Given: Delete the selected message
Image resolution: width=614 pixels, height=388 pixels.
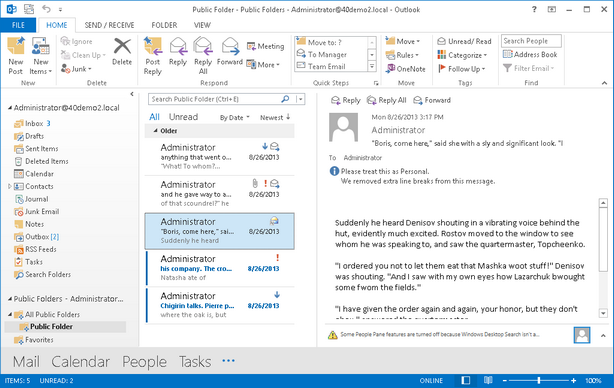Looking at the screenshot, I should [122, 51].
